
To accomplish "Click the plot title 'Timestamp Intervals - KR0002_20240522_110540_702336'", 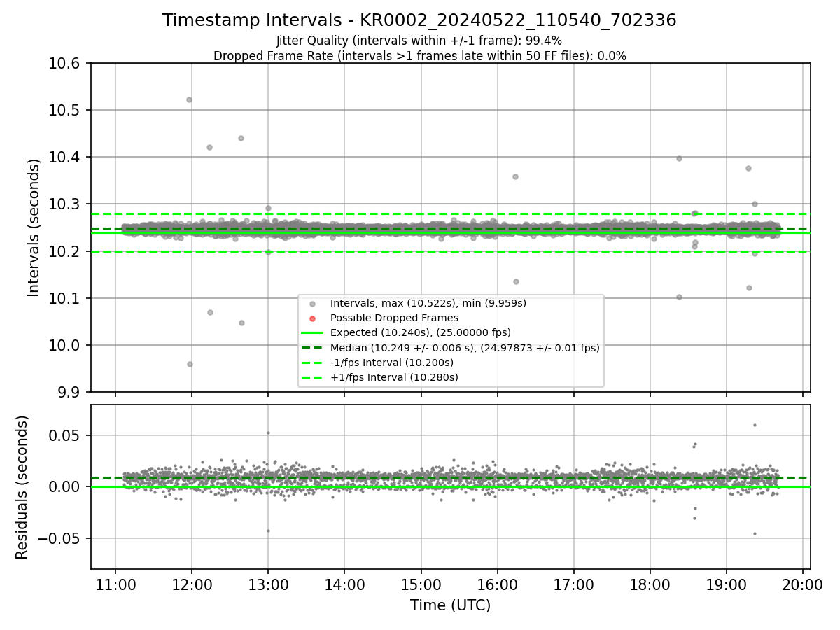I will (419, 20).
